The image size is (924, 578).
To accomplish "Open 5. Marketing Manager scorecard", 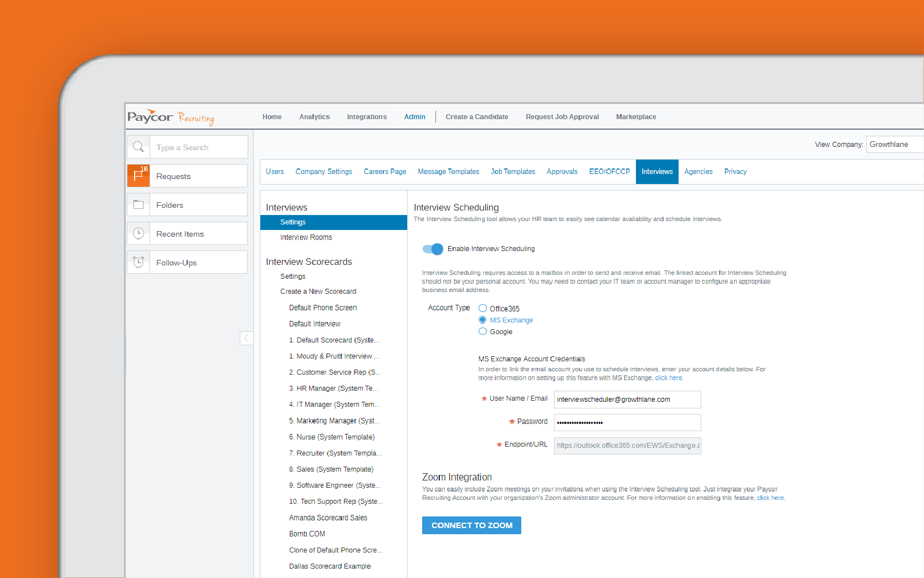I will tap(334, 421).
